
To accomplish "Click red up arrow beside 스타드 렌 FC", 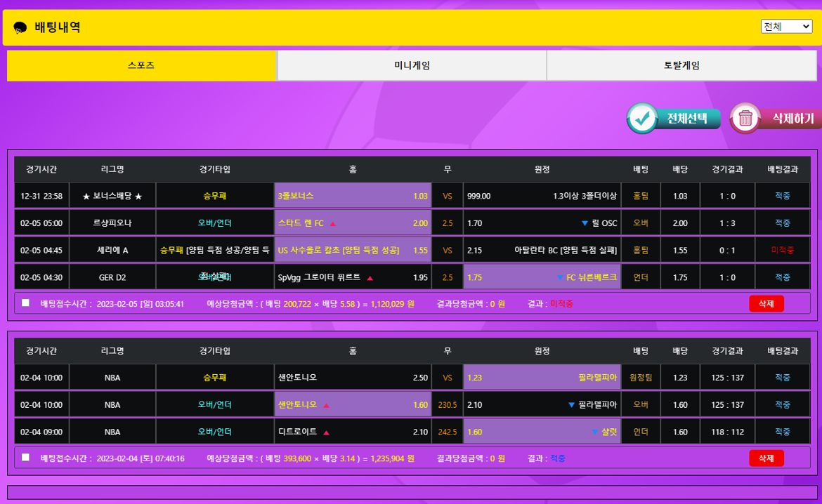I will point(333,224).
